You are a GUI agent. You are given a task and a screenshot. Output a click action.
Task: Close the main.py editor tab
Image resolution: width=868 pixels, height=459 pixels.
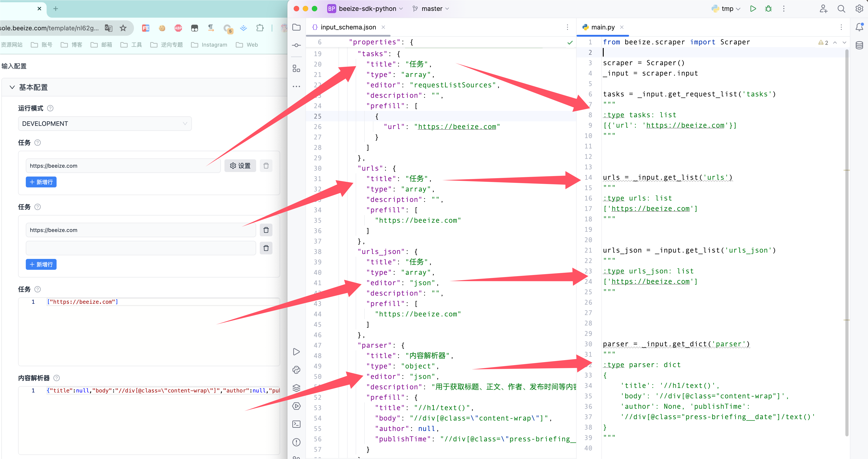(622, 27)
